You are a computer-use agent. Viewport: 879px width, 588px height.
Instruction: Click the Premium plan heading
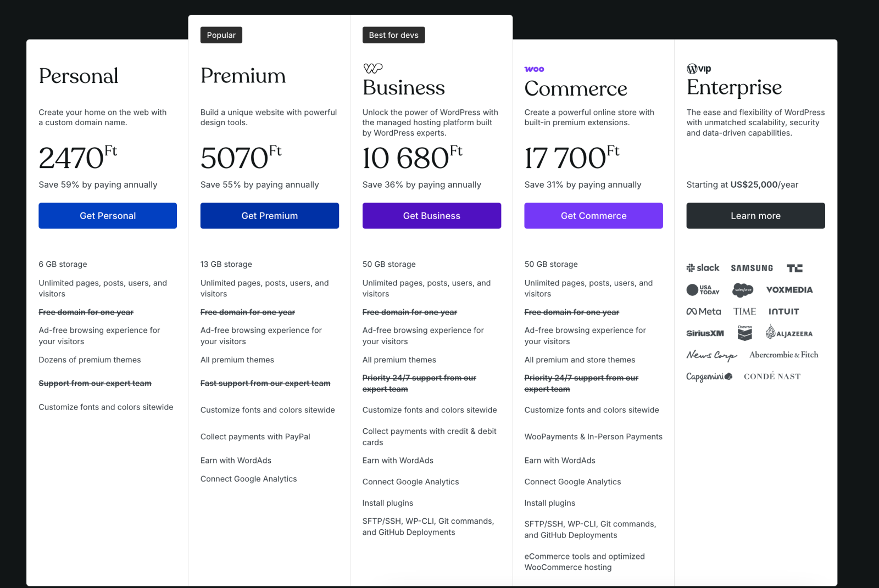tap(243, 76)
